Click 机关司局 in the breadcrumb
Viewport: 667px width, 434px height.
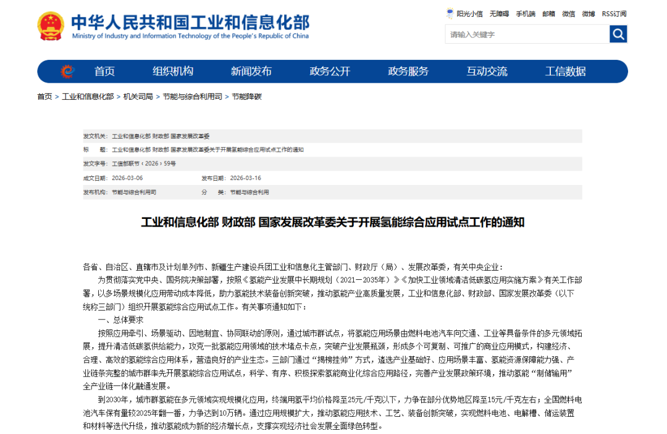[x=138, y=97]
